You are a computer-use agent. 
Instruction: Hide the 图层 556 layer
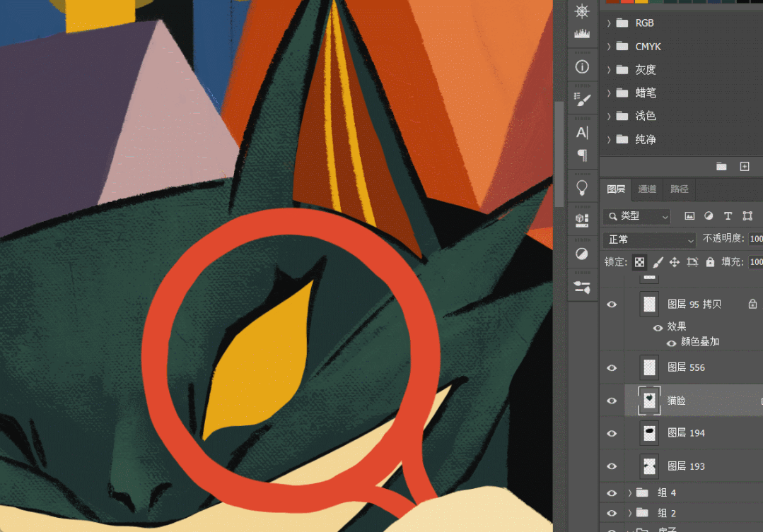(x=612, y=368)
